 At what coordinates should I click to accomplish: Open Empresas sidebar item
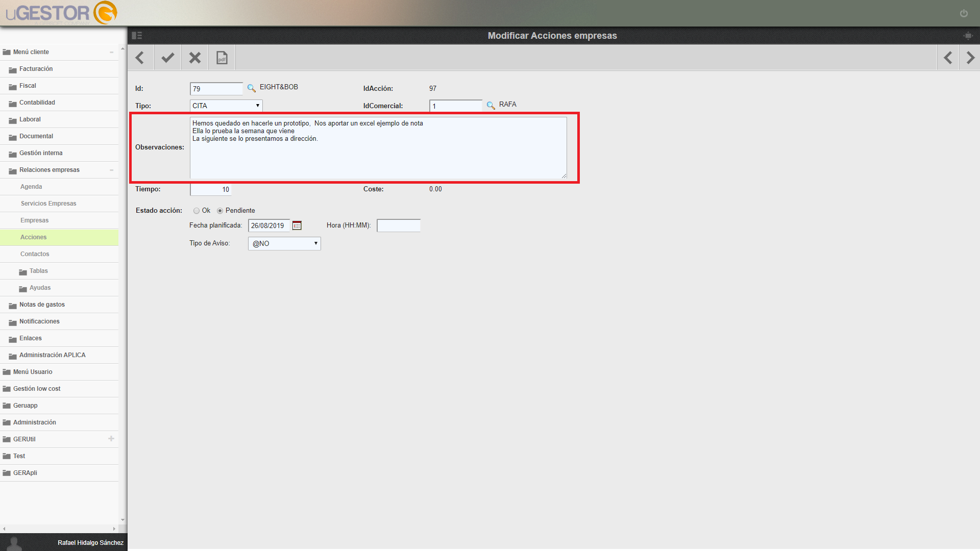[x=35, y=220]
